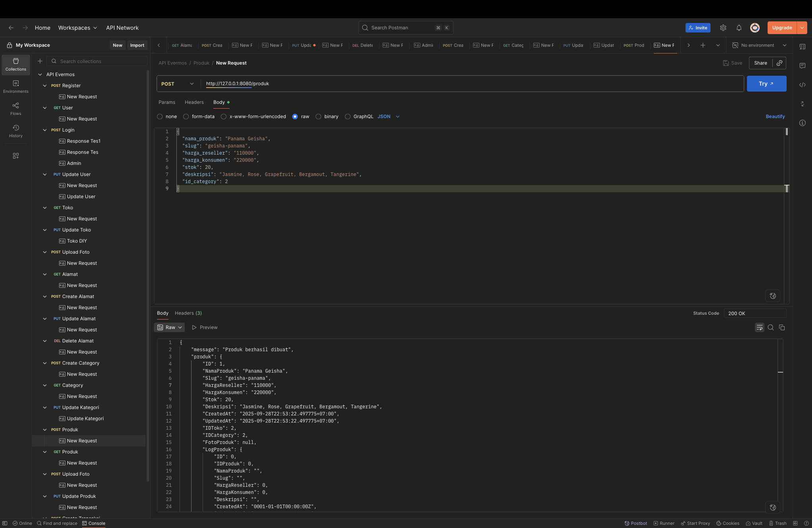Select the form-data body option
This screenshot has height=528, width=812.
pyautogui.click(x=186, y=117)
